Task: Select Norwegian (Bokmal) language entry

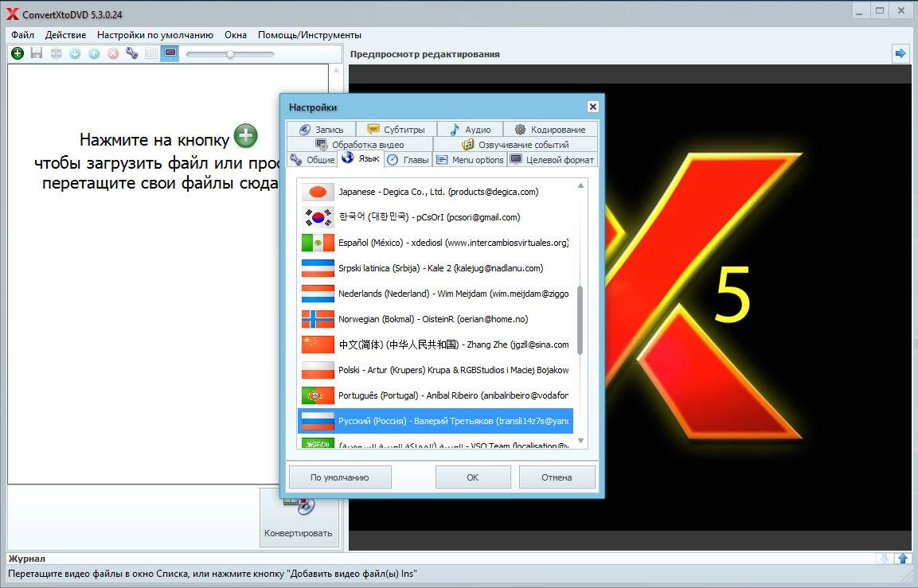Action: pos(436,319)
